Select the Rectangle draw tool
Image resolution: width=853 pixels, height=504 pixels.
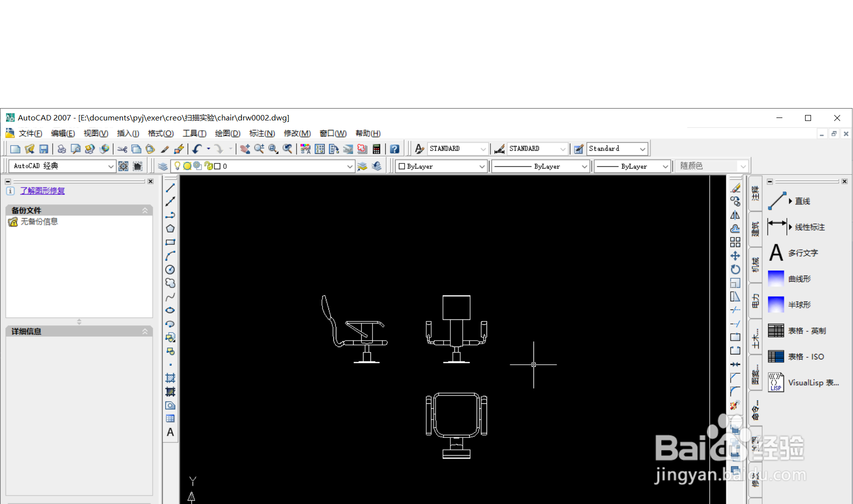pyautogui.click(x=170, y=242)
